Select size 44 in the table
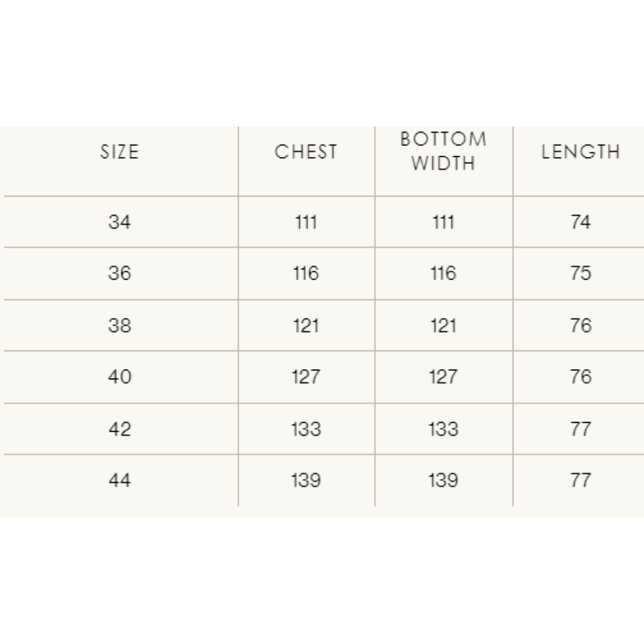644x644 pixels. tap(119, 480)
